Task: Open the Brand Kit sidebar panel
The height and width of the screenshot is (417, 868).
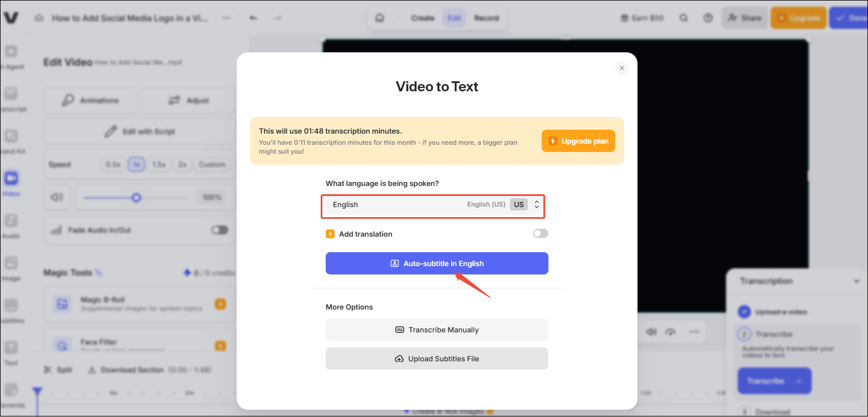Action: coord(11,141)
